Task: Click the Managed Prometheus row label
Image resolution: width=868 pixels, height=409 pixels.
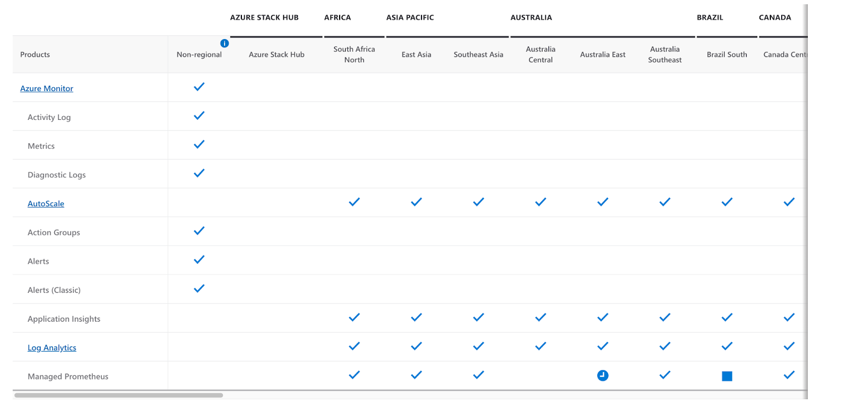Action: coord(68,376)
